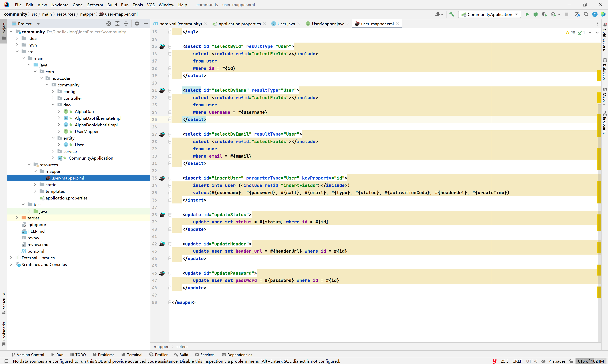Expand the templates folder
This screenshot has width=608, height=364.
35,191
